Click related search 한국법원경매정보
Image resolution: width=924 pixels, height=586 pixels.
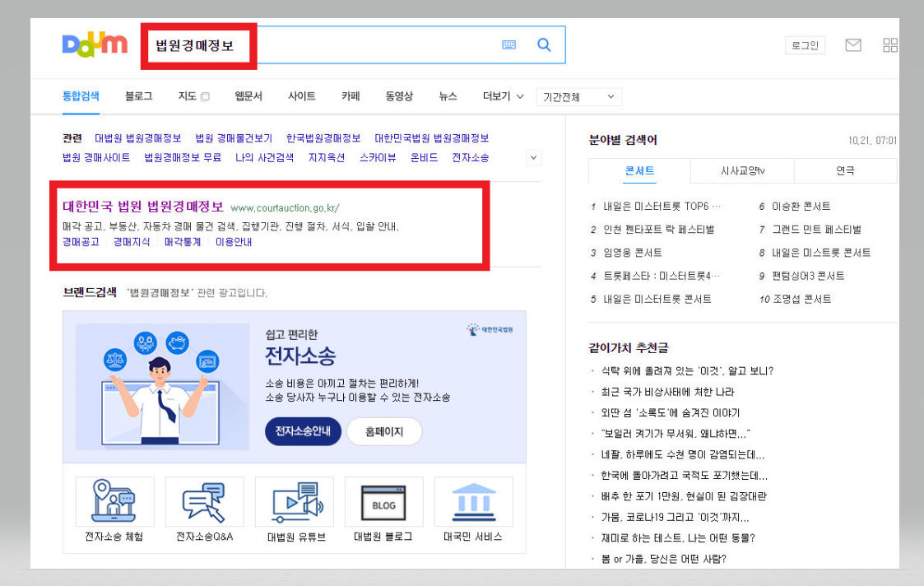coord(323,138)
